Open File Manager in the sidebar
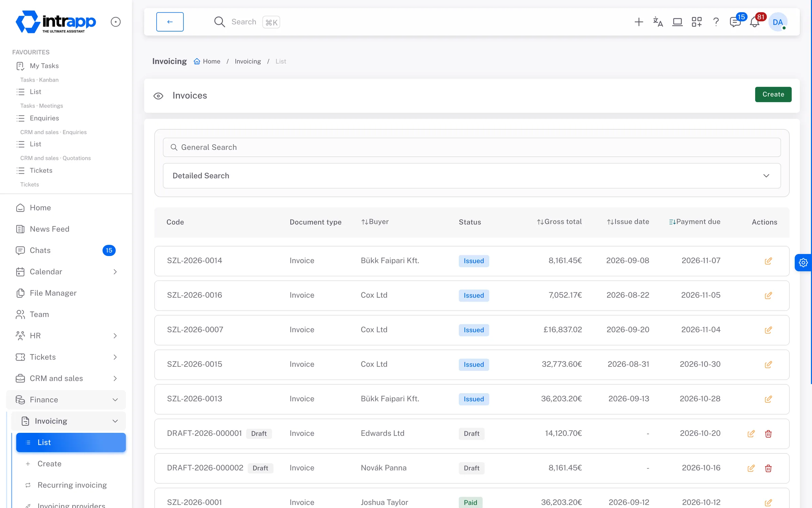This screenshot has height=508, width=812. coord(66,293)
